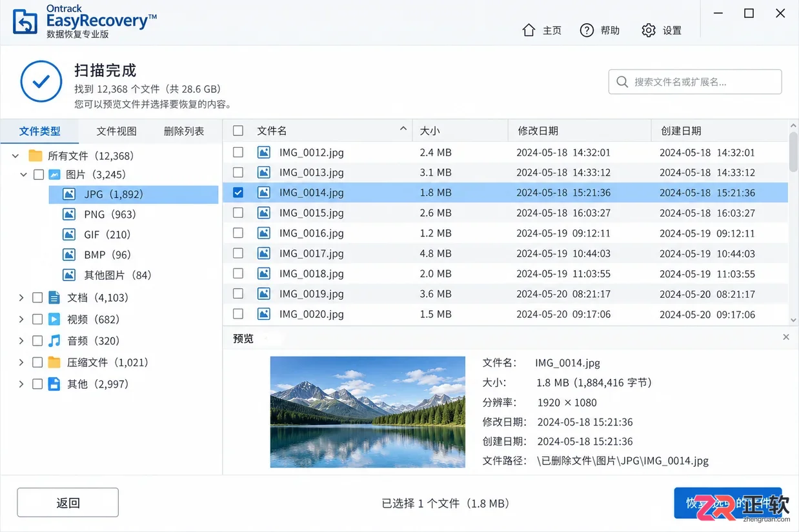Click image icon beside IMG_0015.jpg

pyautogui.click(x=263, y=213)
